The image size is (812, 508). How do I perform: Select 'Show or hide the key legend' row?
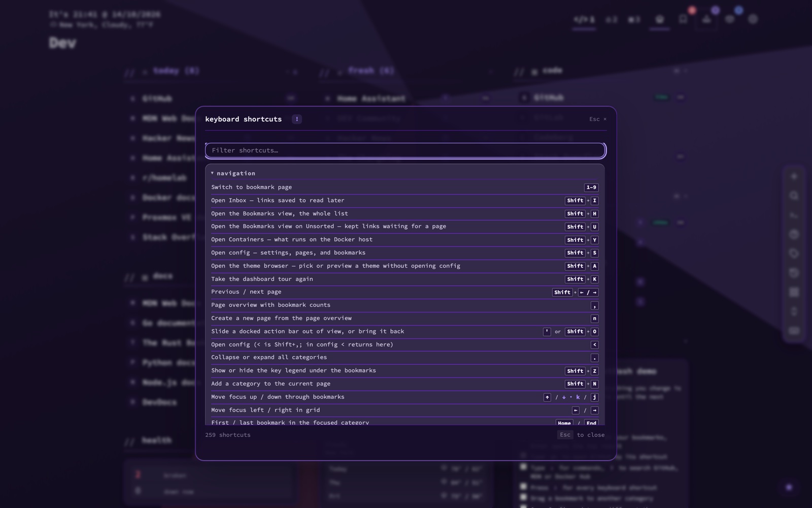point(405,371)
